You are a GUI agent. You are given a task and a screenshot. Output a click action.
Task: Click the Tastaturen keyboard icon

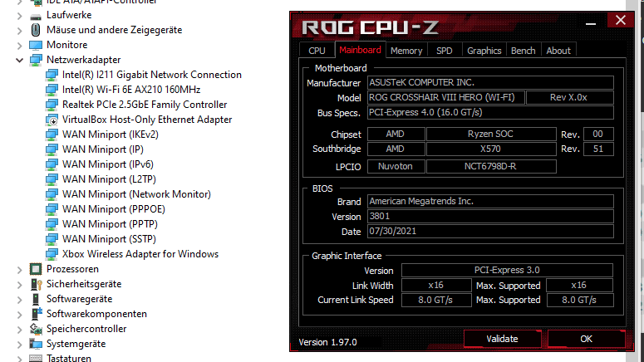[x=36, y=358]
